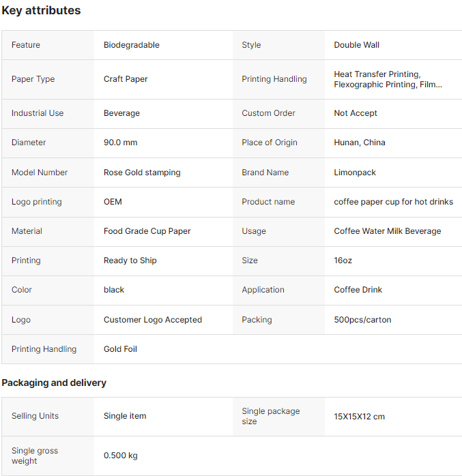The image size is (462, 476).
Task: Click the Not Accept custom order value
Action: [x=356, y=113]
